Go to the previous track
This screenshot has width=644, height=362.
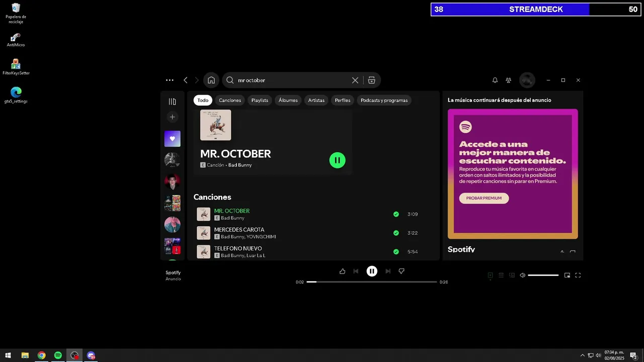tap(356, 271)
